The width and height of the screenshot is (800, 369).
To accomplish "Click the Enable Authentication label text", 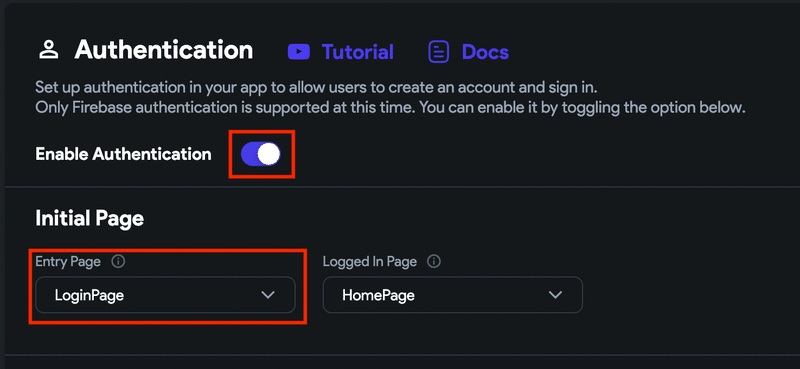I will (123, 154).
